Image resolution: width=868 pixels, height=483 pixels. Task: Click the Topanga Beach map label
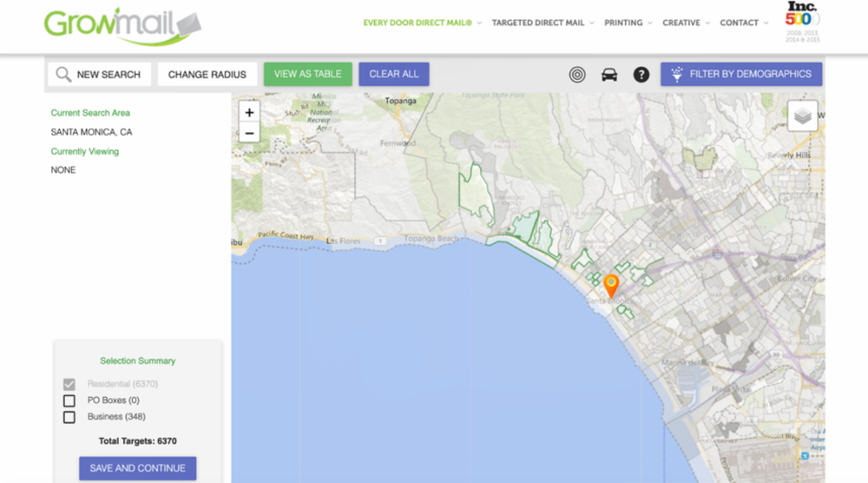(x=431, y=239)
